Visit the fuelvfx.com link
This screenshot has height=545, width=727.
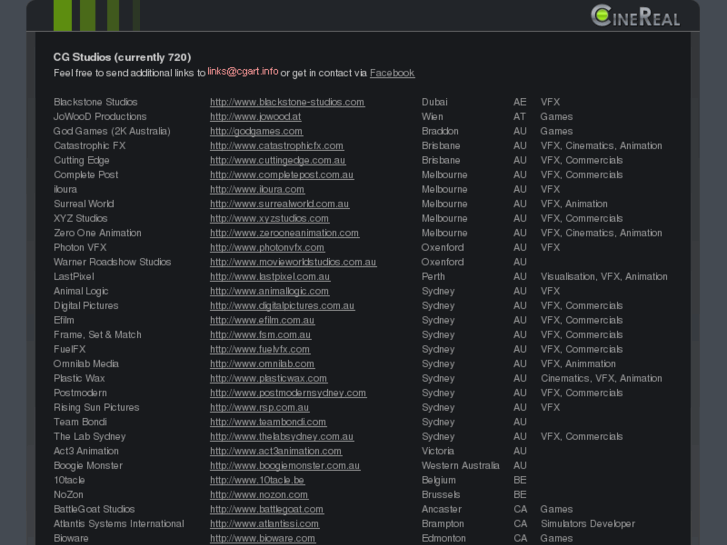(x=260, y=349)
